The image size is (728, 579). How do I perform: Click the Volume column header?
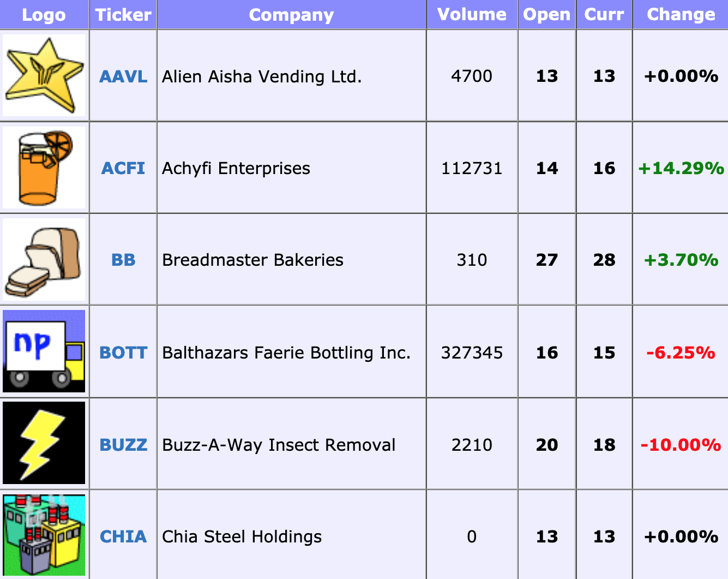pos(472,14)
